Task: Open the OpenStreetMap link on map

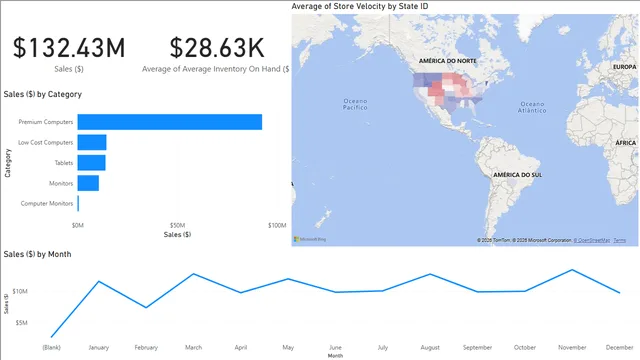Action: click(x=592, y=240)
